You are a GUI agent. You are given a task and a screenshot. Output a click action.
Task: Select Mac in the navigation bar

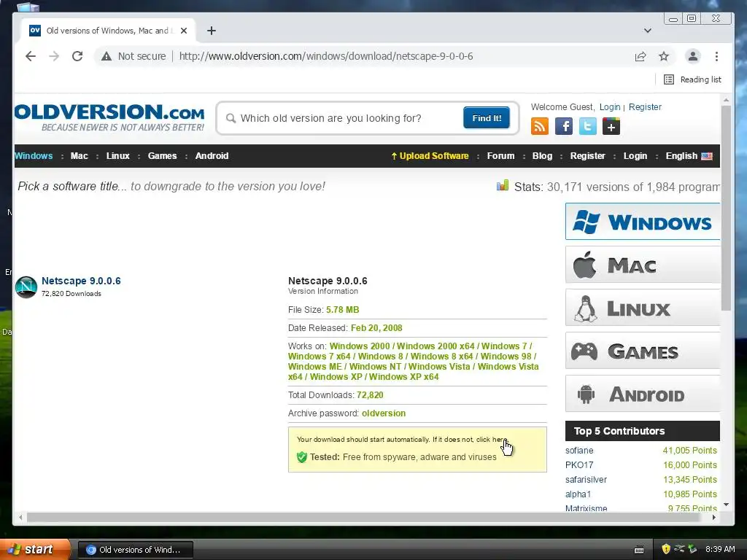(79, 156)
